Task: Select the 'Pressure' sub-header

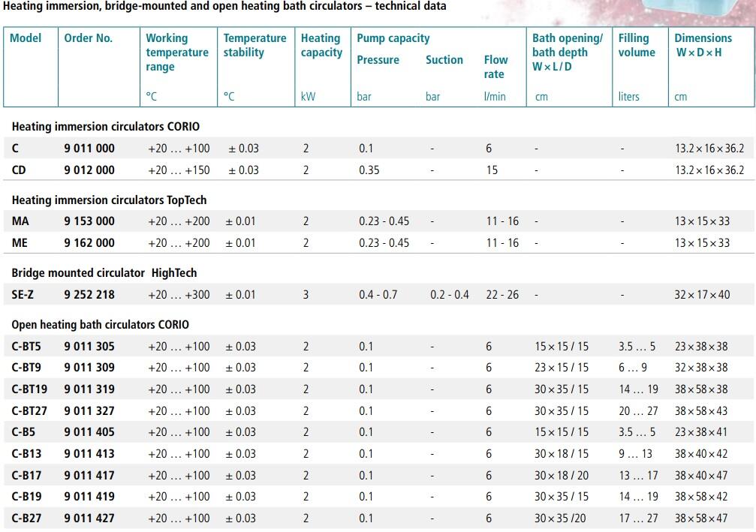Action: [378, 60]
